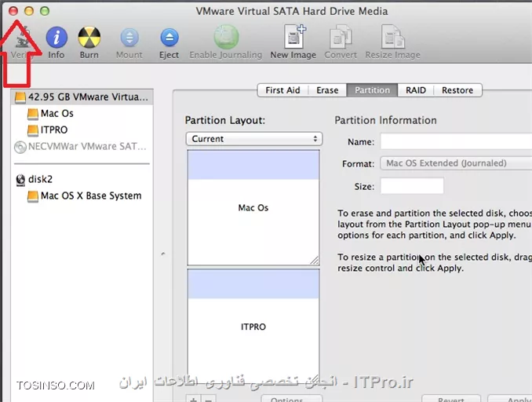Click the Enable Journaling icon
532x402 pixels.
coord(226,38)
